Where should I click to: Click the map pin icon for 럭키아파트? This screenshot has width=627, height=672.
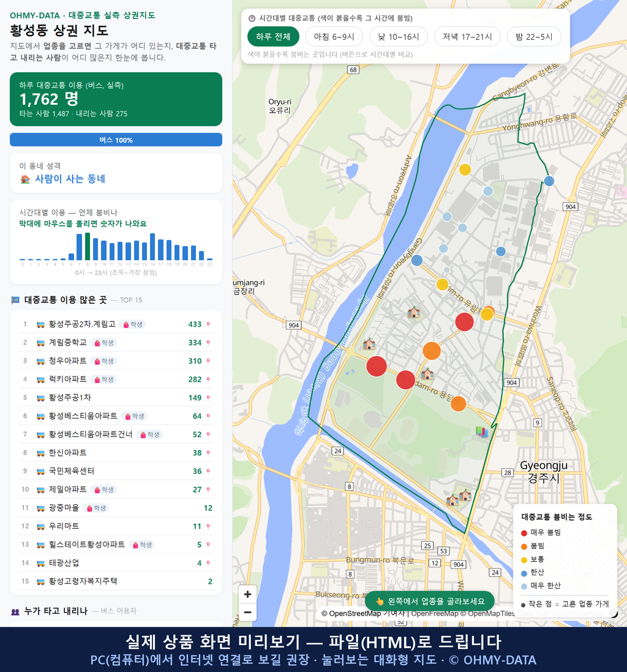click(208, 379)
